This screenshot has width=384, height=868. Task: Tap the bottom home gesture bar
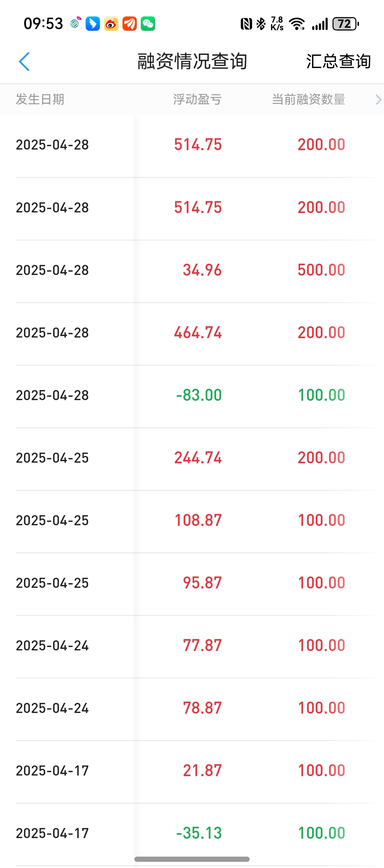192,859
